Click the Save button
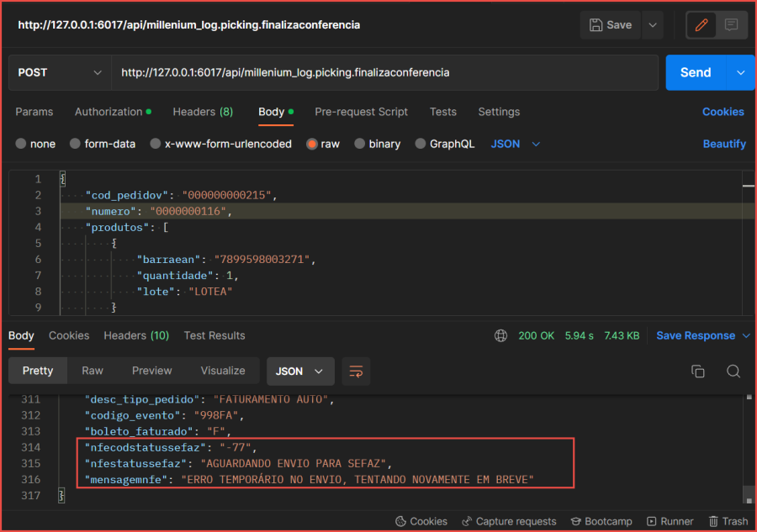 point(611,25)
